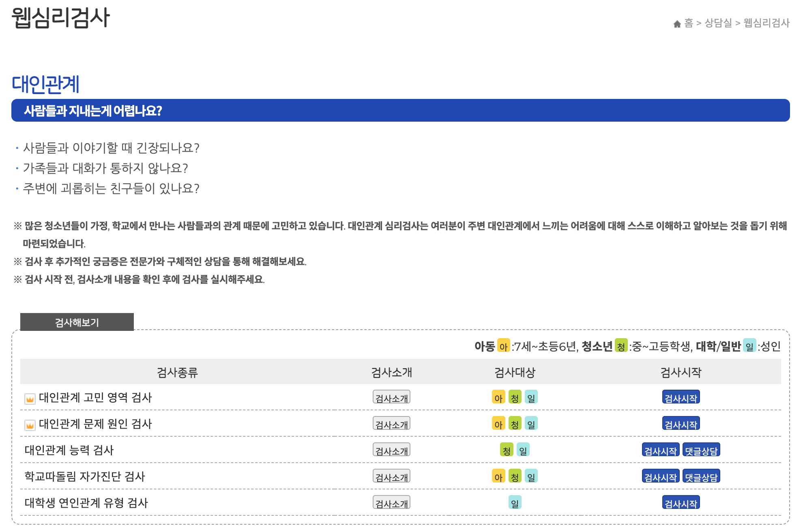Go to 상담실 in breadcrumb
The height and width of the screenshot is (532, 803).
718,23
